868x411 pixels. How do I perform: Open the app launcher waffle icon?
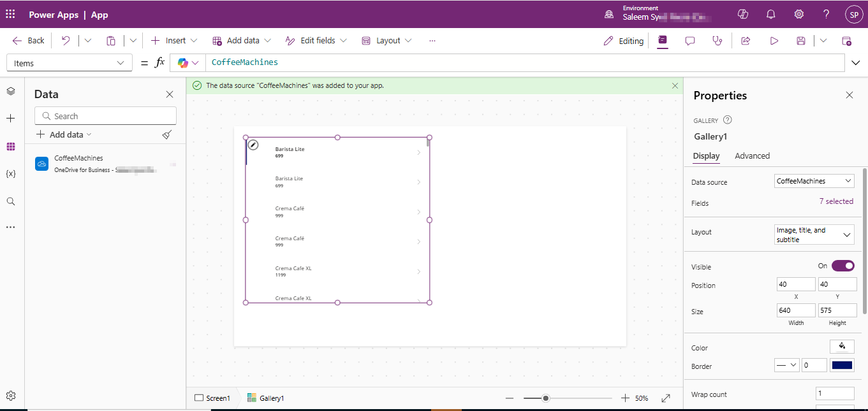pos(10,14)
